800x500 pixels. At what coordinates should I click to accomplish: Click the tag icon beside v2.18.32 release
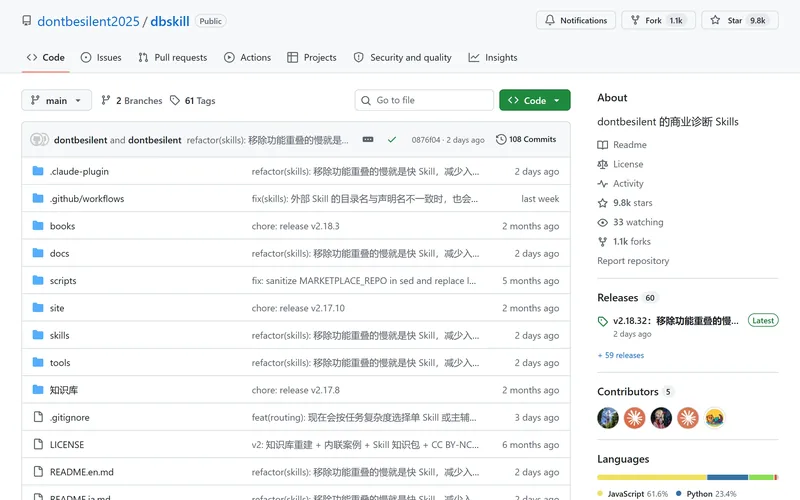603,321
